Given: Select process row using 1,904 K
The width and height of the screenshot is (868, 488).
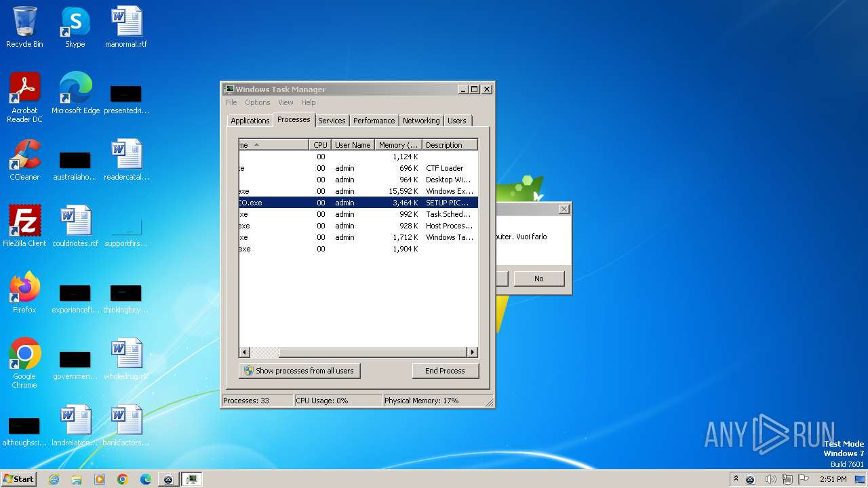Looking at the screenshot, I should point(358,249).
